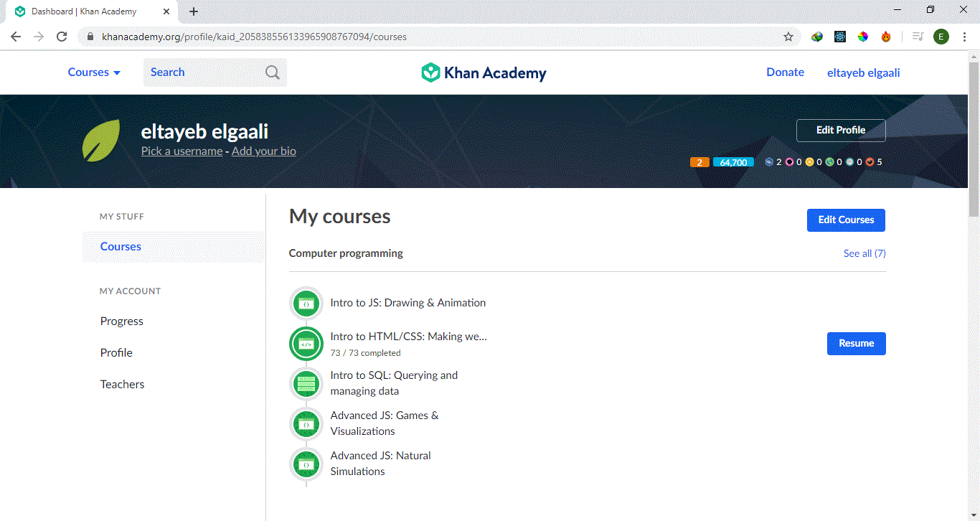980x521 pixels.
Task: Open the flame face extension icon
Action: [886, 37]
